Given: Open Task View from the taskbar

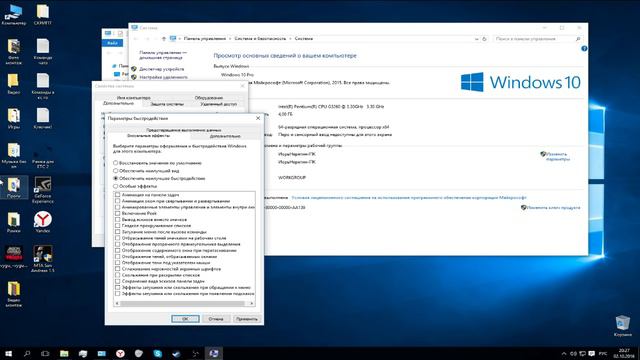Looking at the screenshot, I should pos(45,353).
